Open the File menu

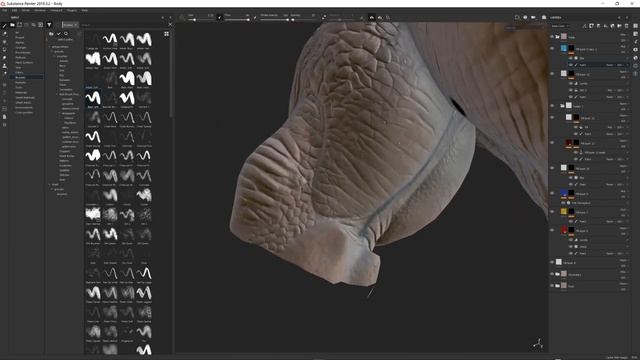pyautogui.click(x=4, y=10)
